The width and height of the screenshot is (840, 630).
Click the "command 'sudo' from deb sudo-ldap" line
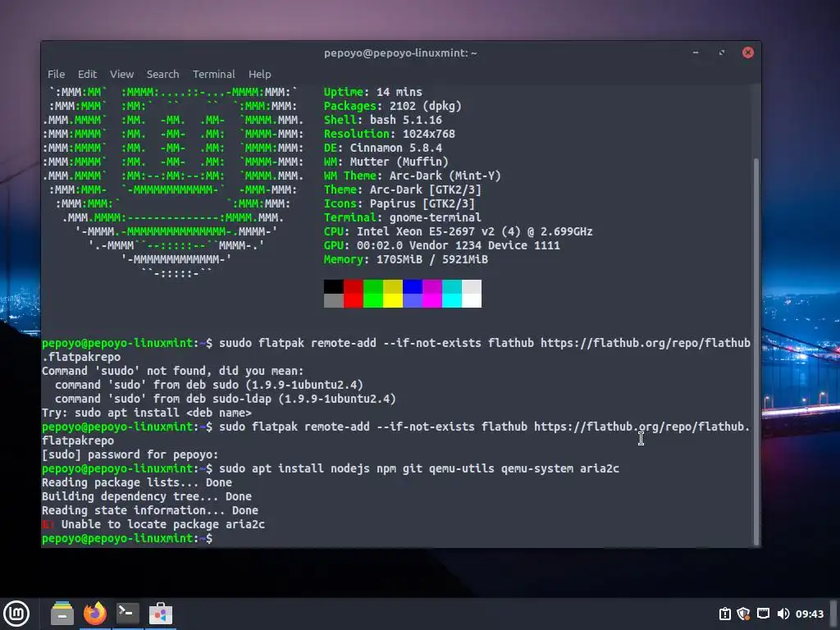225,399
